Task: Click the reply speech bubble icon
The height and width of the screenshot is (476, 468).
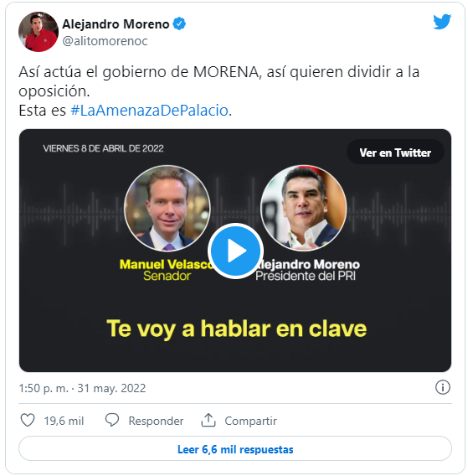Action: (x=112, y=421)
